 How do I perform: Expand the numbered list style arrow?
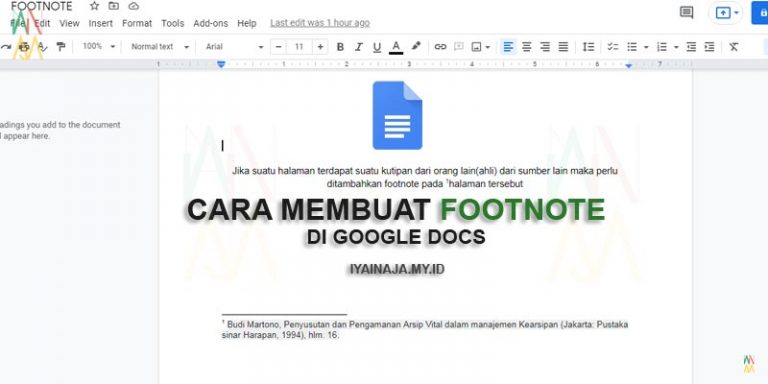676,47
